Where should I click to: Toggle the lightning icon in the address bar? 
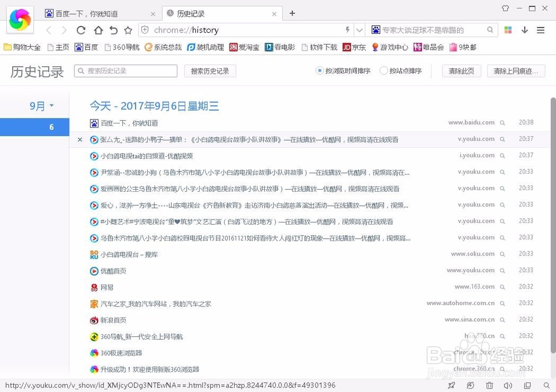347,30
